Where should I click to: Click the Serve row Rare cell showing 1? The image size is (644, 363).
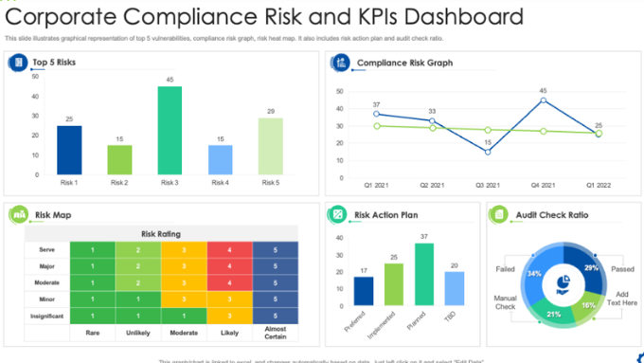coord(93,250)
